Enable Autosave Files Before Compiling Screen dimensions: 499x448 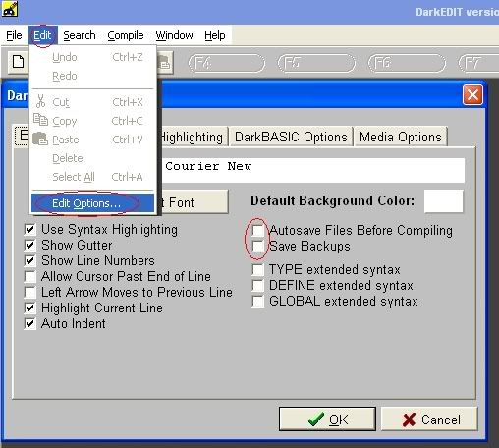pyautogui.click(x=258, y=230)
